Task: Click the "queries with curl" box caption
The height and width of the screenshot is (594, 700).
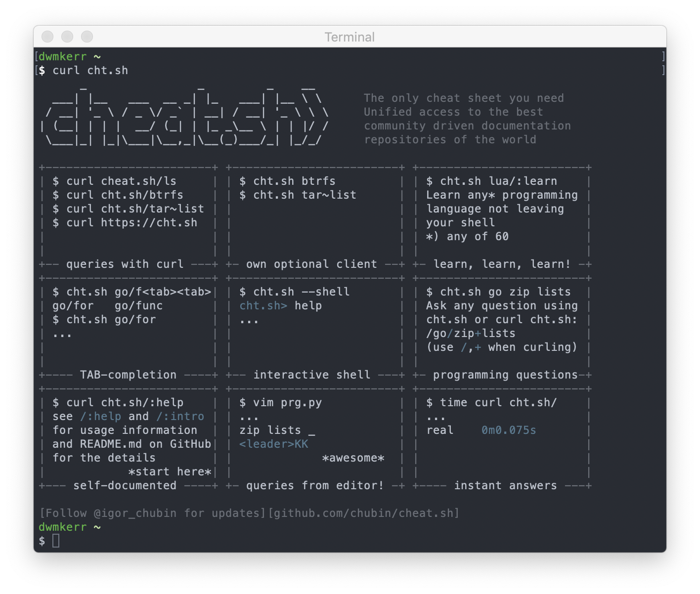Action: coord(125,264)
